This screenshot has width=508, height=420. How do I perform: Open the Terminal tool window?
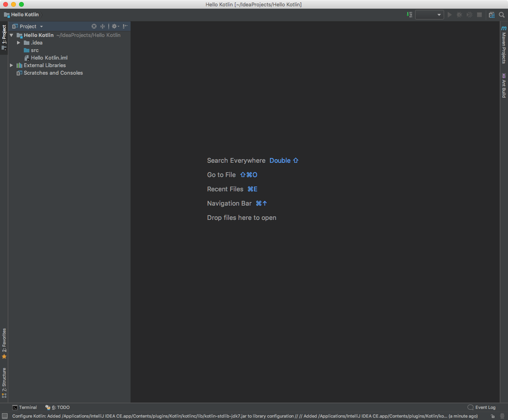25,407
